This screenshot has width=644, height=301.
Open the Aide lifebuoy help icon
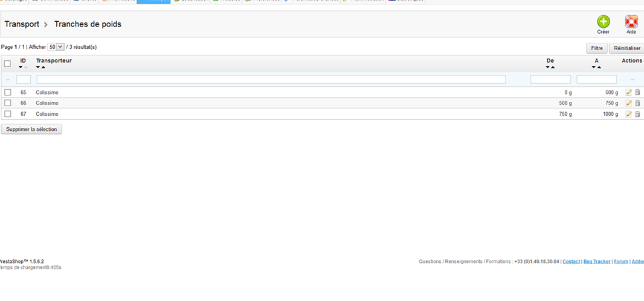coord(631,22)
